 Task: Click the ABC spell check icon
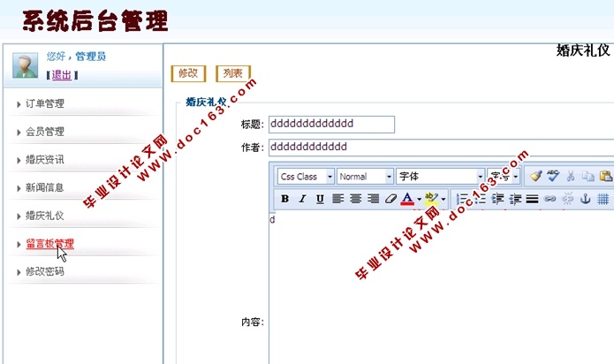pos(553,176)
